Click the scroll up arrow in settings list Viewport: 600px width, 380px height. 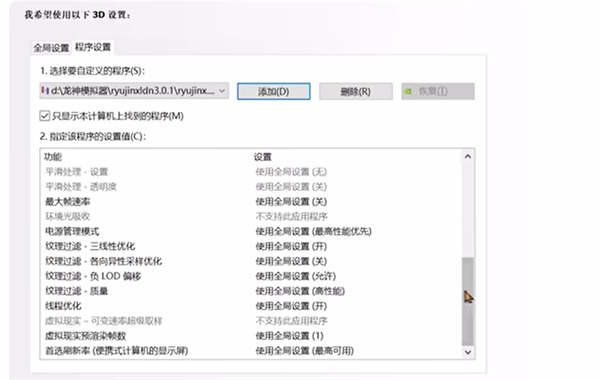click(x=468, y=157)
